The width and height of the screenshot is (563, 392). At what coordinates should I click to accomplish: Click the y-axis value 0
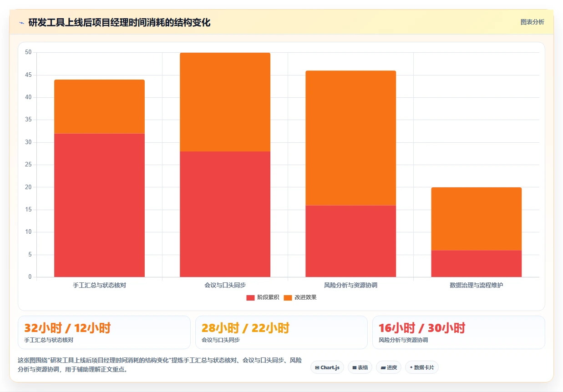pos(30,277)
